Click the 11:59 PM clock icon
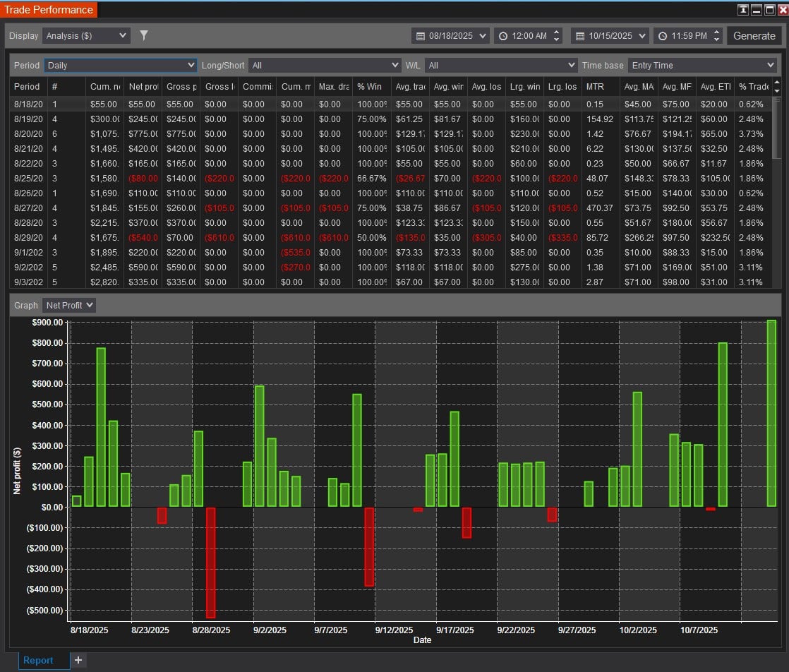789x672 pixels. tap(663, 36)
